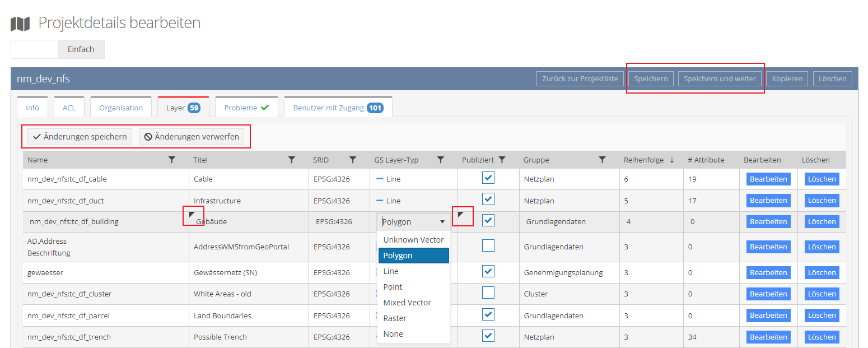Collapse the Polygon layer type dropdown
The width and height of the screenshot is (868, 348).
(x=442, y=222)
